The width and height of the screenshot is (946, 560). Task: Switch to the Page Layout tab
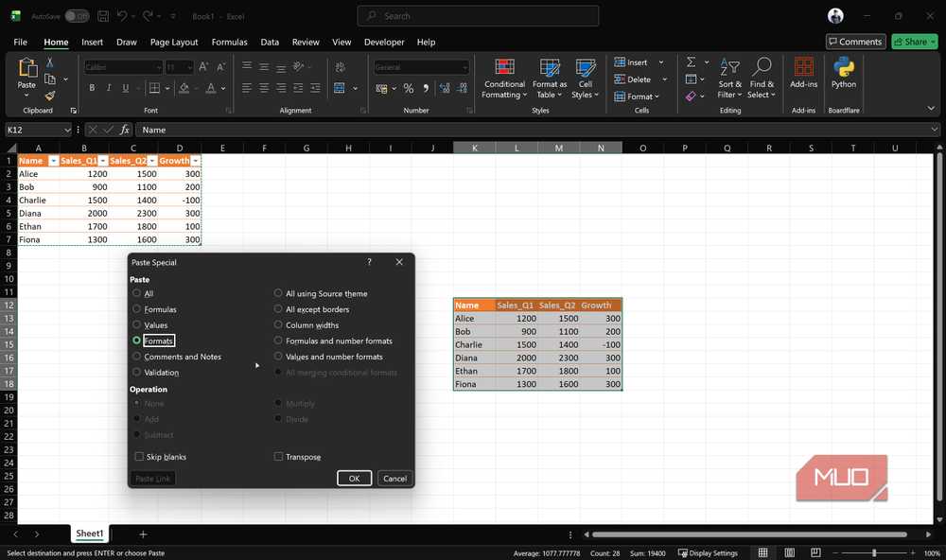[174, 42]
